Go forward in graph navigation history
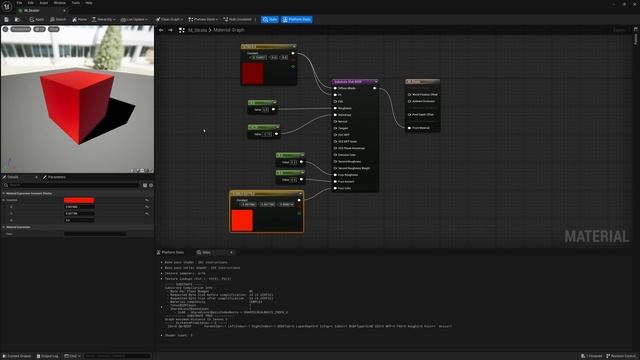The image size is (640, 360). point(170,30)
